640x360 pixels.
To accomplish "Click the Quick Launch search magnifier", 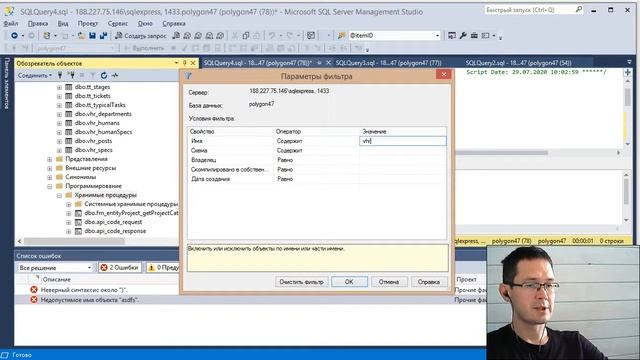I will coord(579,9).
